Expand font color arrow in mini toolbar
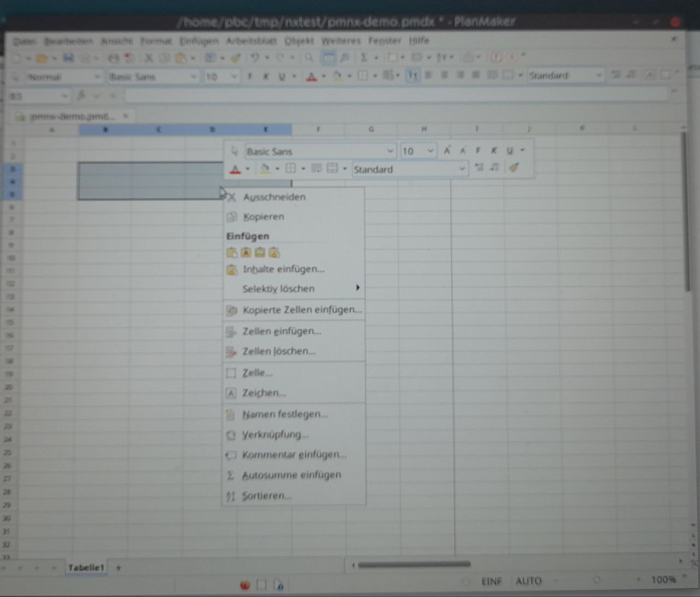Viewport: 700px width, 597px height. click(248, 169)
